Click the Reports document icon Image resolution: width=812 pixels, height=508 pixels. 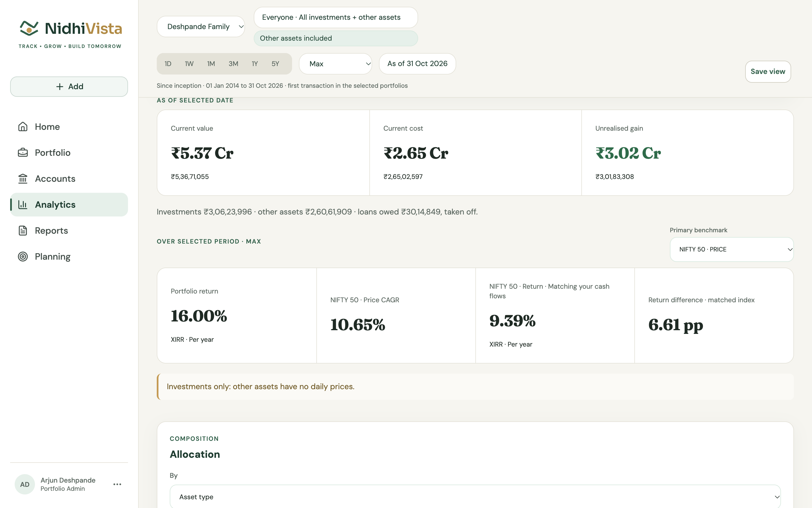[23, 231]
